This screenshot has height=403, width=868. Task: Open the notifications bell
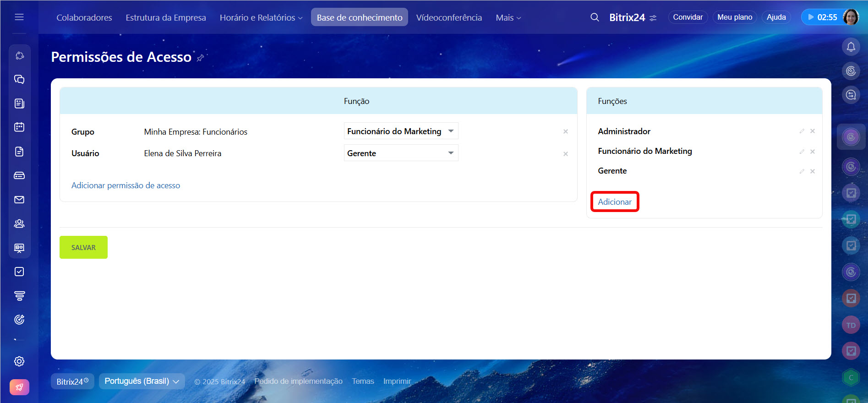point(851,47)
